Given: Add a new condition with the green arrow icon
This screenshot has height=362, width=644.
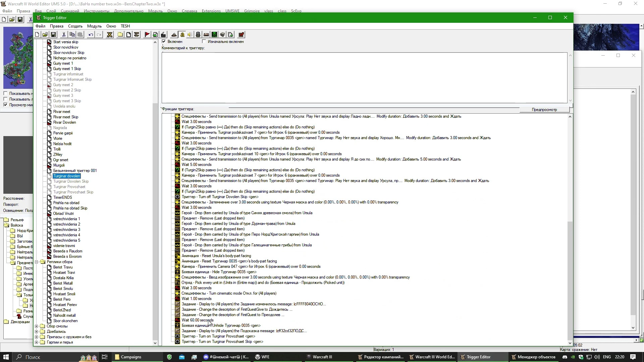Looking at the screenshot, I should click(155, 35).
